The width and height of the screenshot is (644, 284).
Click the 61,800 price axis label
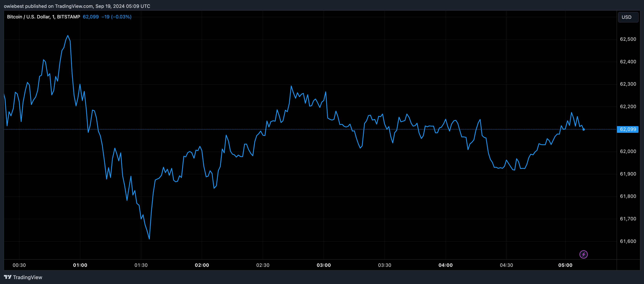click(x=628, y=196)
